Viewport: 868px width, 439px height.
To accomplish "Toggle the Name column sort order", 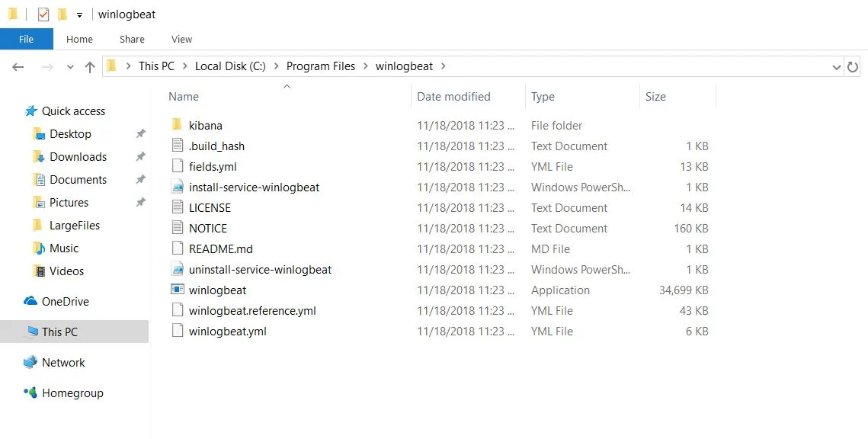I will [183, 97].
